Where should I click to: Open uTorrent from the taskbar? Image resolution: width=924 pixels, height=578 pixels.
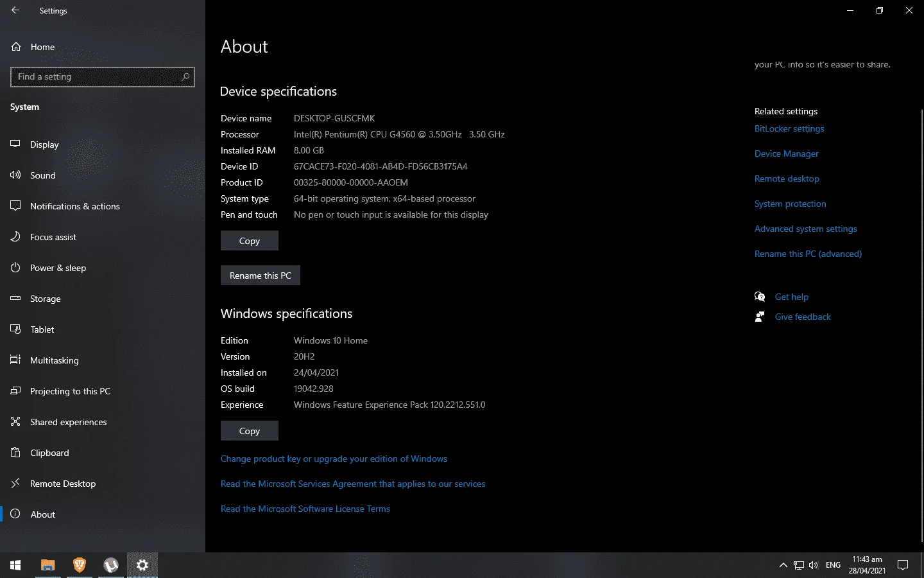pyautogui.click(x=111, y=565)
